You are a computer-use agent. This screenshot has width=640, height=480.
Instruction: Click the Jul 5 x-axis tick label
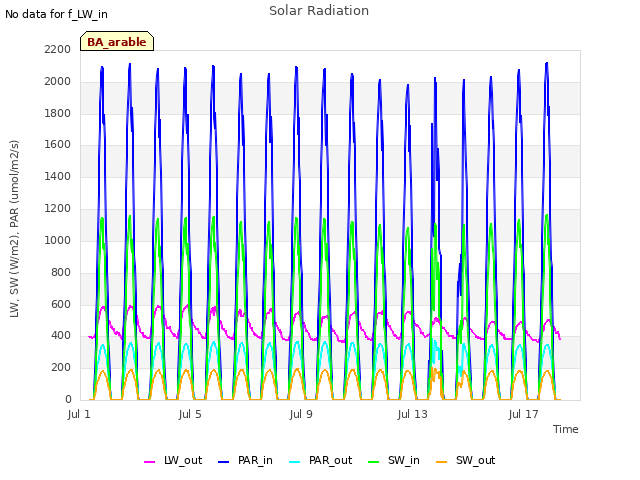tap(190, 414)
